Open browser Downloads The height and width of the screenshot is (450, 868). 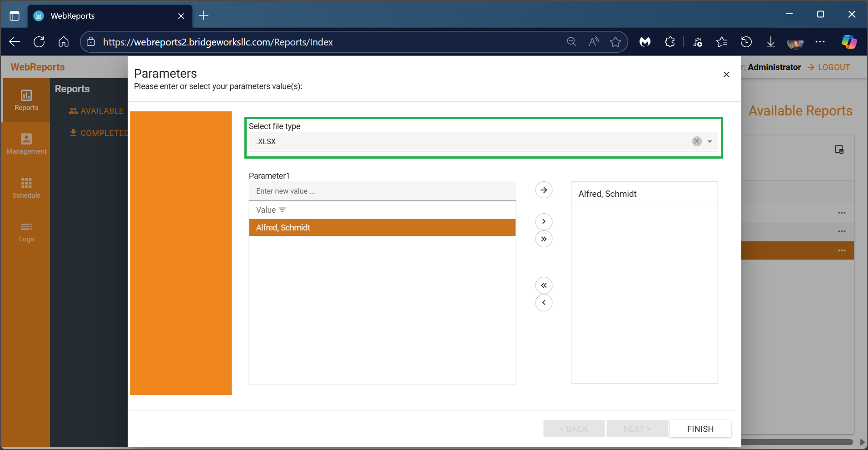click(770, 42)
